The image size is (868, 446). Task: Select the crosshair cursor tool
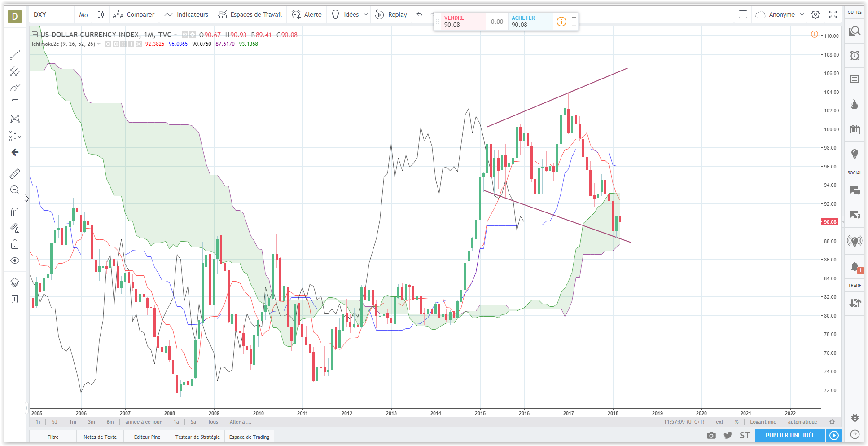15,39
